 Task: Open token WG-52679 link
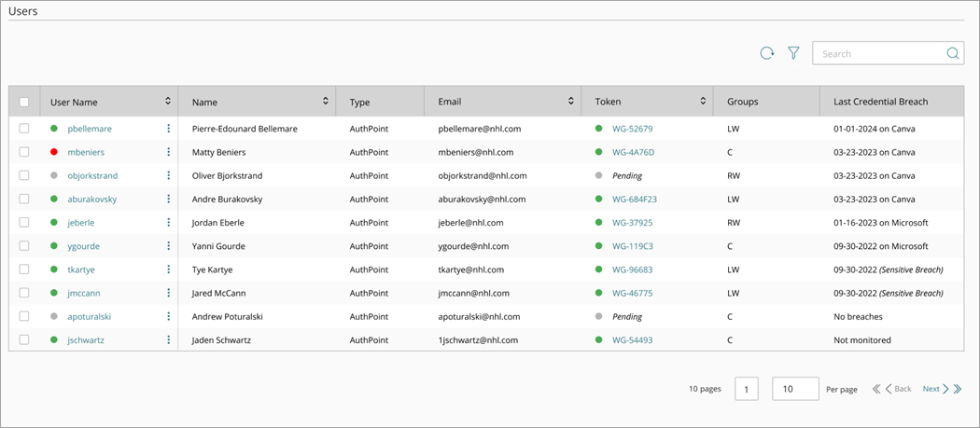632,129
